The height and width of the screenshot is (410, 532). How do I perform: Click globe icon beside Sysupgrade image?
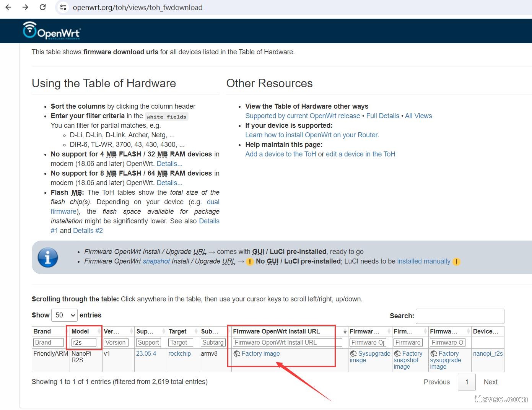[353, 354]
